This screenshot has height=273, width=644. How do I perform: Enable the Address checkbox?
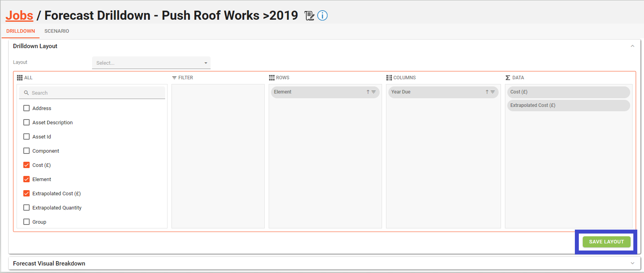tap(26, 108)
